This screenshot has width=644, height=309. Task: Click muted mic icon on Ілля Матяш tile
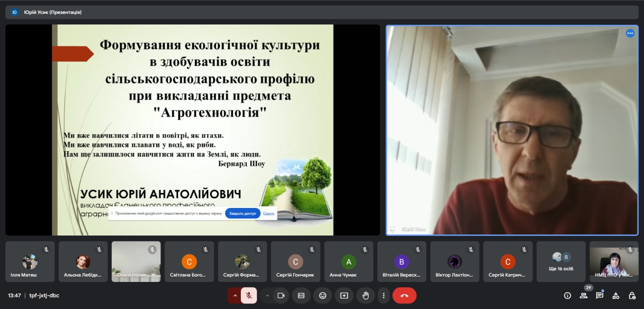click(x=46, y=249)
